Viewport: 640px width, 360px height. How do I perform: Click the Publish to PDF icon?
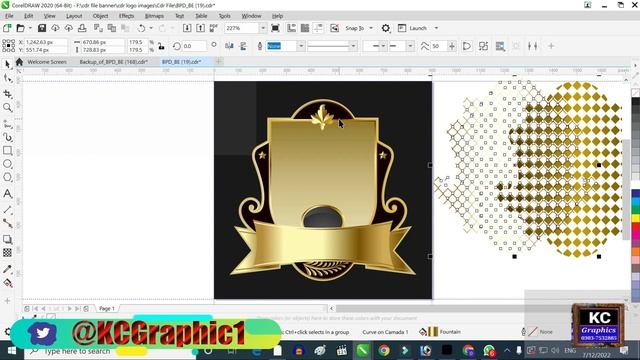(213, 28)
